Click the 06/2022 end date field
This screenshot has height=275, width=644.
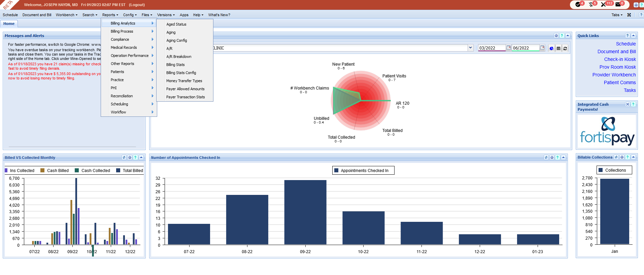coord(526,48)
